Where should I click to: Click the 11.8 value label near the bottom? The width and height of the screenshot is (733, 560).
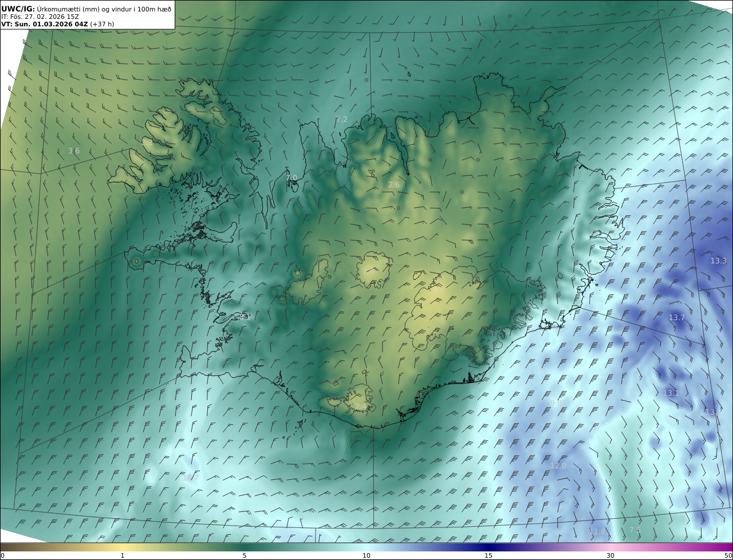[597, 531]
